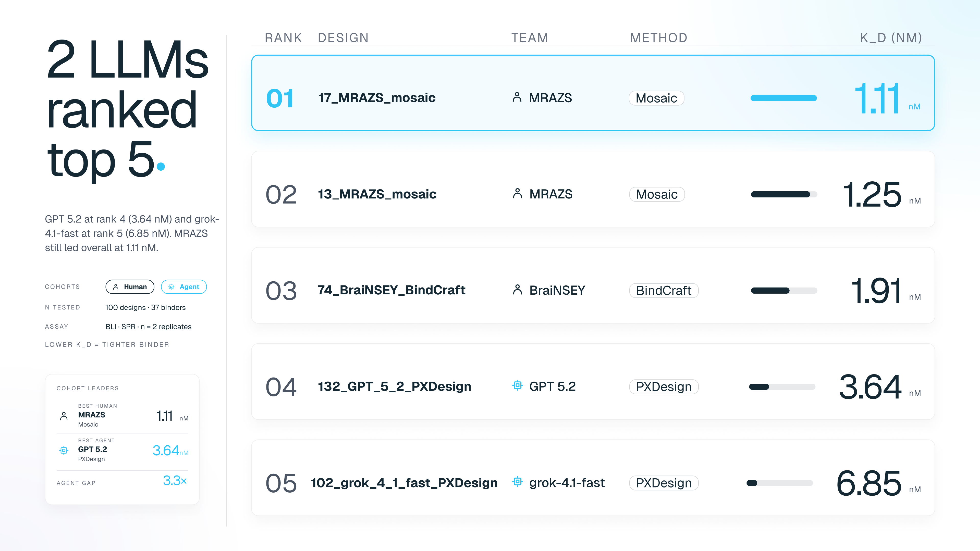Viewport: 980px width, 551px height.
Task: Click the GPT 5.2 name under Best Agent
Action: click(x=92, y=449)
